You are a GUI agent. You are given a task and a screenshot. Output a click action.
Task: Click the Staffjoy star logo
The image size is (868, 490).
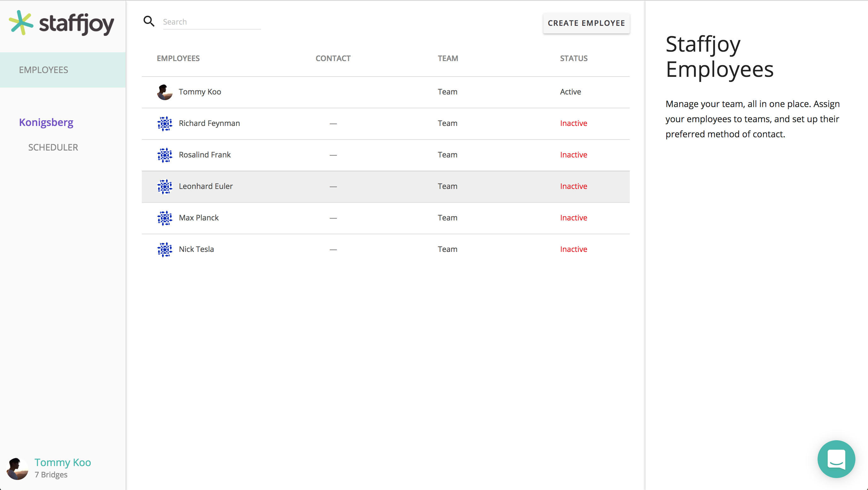pos(21,23)
